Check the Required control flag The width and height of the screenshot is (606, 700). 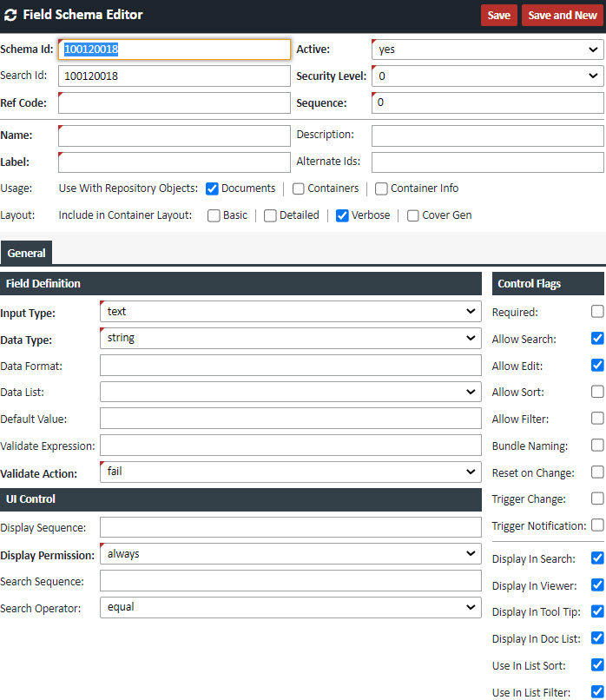597,311
